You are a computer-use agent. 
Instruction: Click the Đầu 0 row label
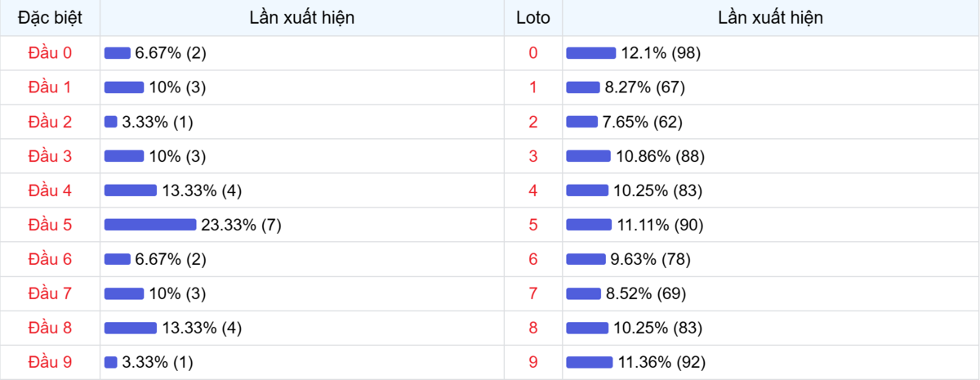point(50,53)
